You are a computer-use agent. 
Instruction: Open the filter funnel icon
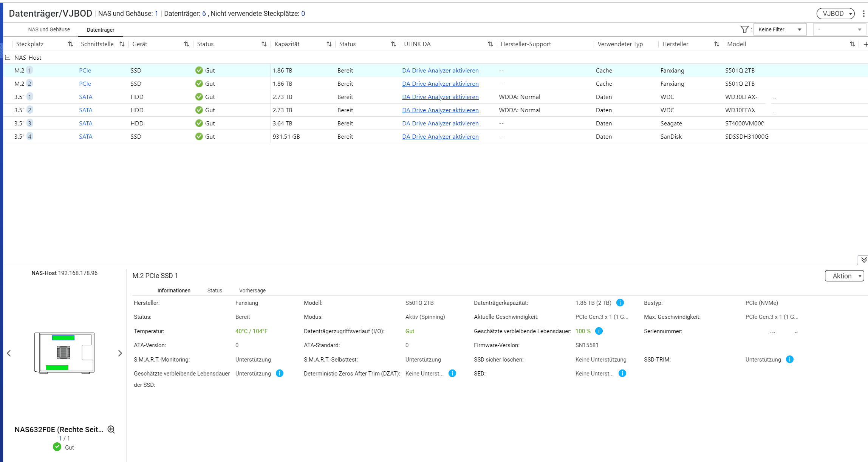click(x=744, y=29)
